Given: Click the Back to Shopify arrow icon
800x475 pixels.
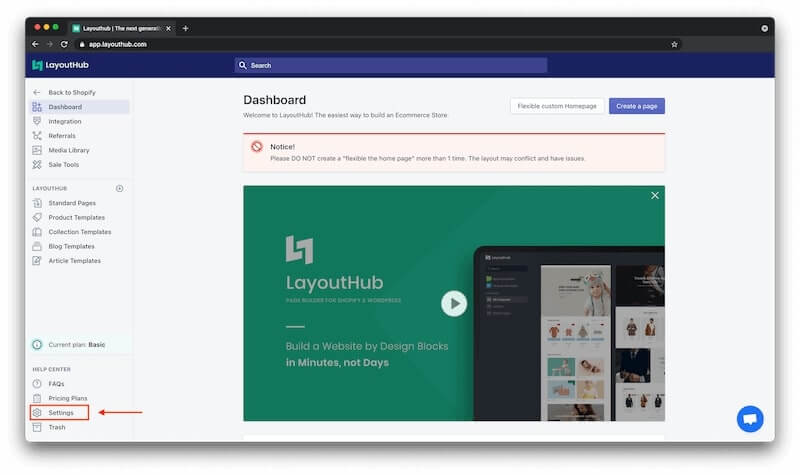Looking at the screenshot, I should pos(36,92).
